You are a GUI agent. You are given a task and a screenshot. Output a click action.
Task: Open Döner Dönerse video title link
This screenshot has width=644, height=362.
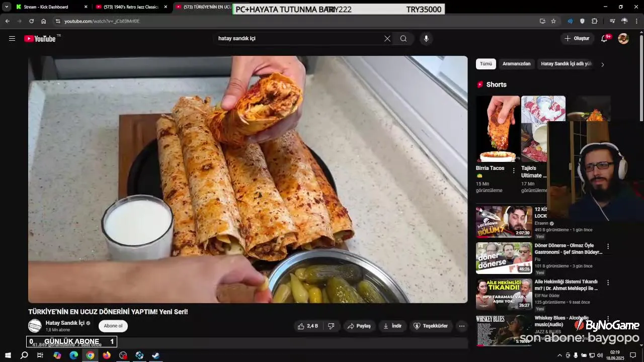coord(569,249)
